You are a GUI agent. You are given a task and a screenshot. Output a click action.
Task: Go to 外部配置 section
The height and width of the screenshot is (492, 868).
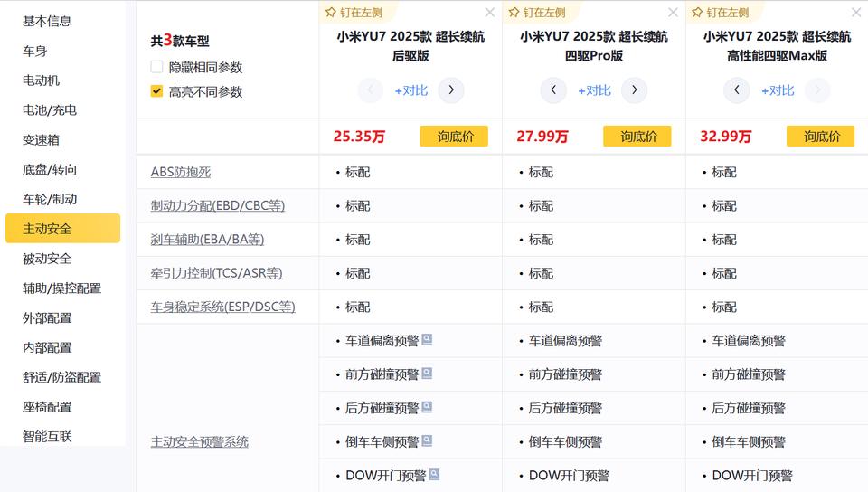(47, 318)
